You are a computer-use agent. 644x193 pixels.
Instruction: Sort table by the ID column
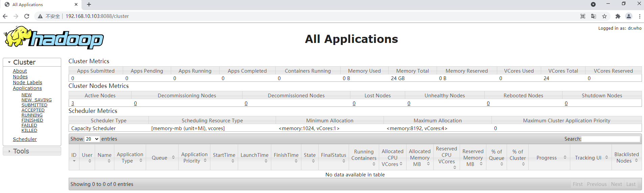click(74, 158)
